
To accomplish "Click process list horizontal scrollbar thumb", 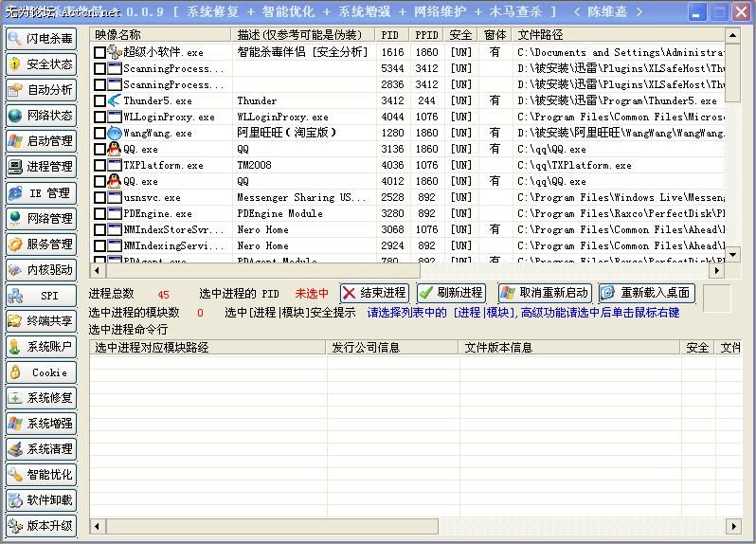I will point(262,270).
